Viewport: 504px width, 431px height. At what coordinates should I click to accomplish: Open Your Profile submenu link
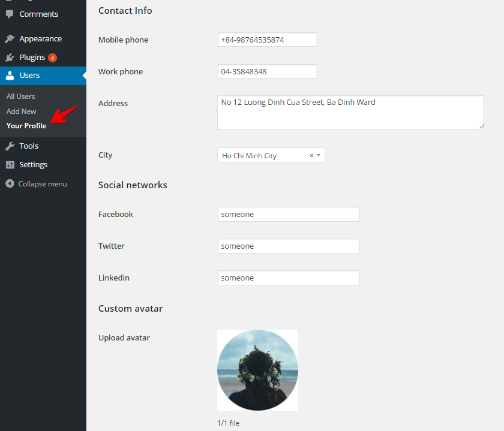coord(26,126)
